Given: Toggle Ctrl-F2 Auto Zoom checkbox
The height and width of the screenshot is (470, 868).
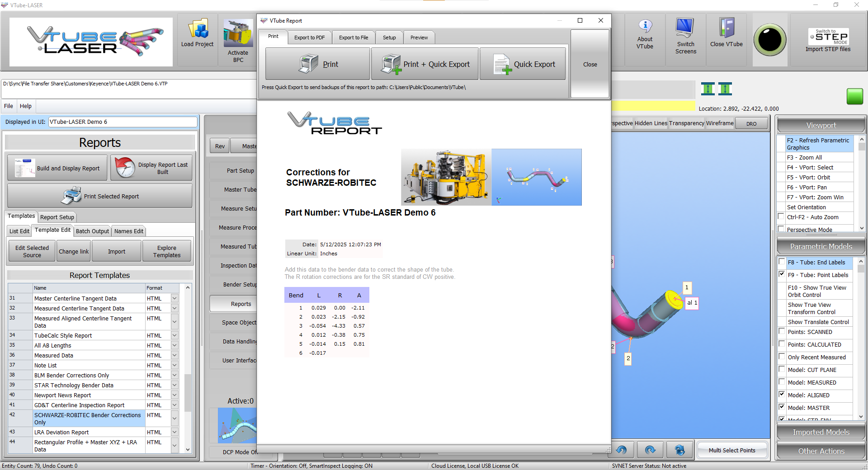Looking at the screenshot, I should pyautogui.click(x=781, y=216).
